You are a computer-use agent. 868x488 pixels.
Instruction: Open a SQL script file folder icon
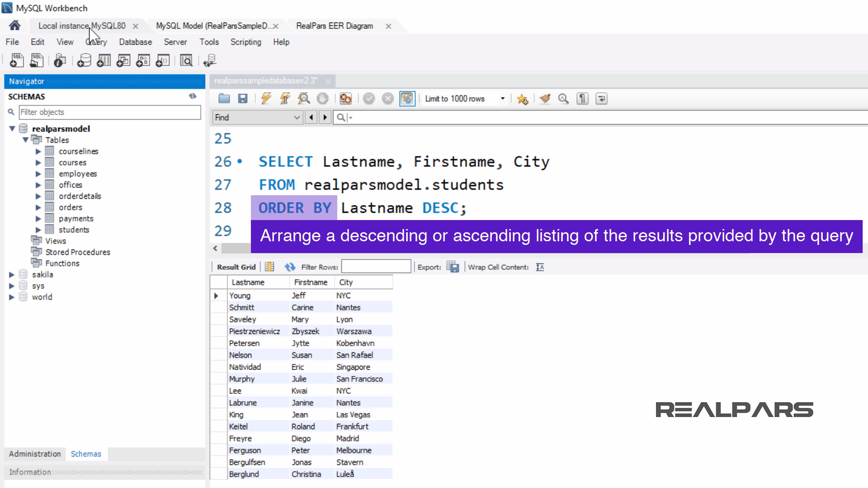[x=224, y=99]
